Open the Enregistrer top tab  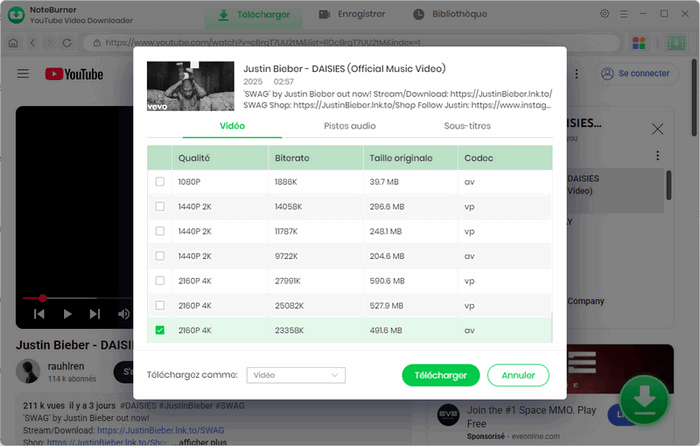pyautogui.click(x=352, y=14)
